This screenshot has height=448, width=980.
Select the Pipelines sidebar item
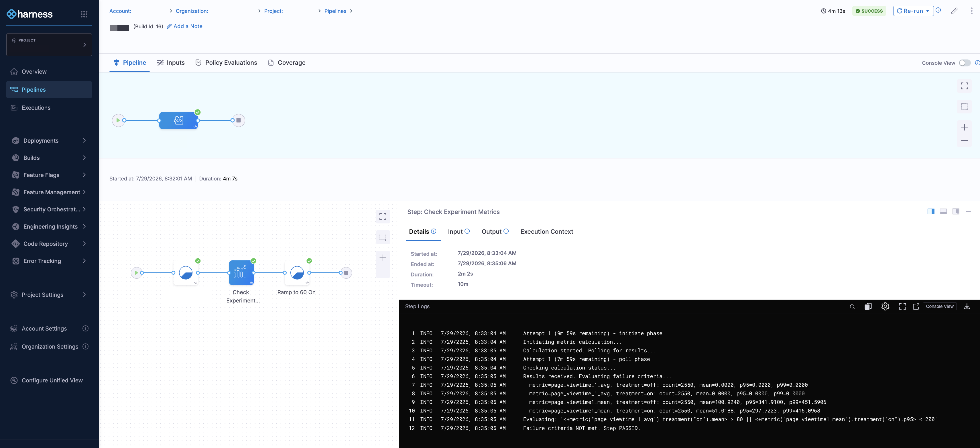49,89
